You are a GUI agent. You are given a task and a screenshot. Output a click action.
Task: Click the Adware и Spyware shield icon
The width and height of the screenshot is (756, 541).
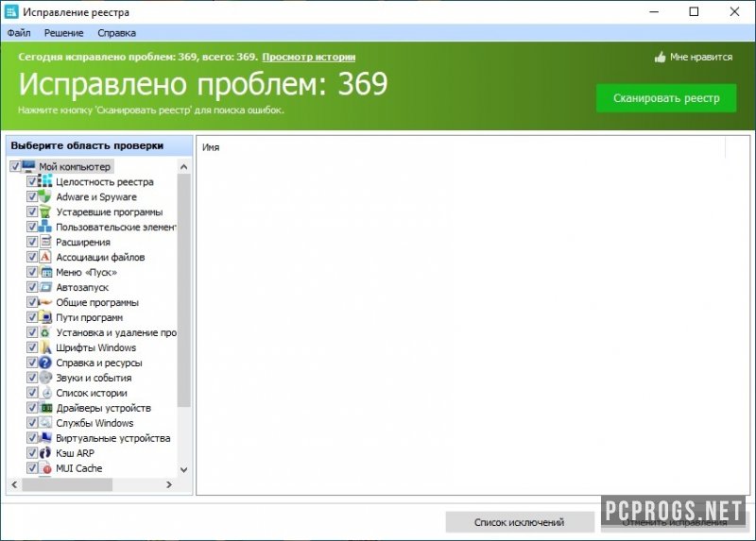click(45, 197)
